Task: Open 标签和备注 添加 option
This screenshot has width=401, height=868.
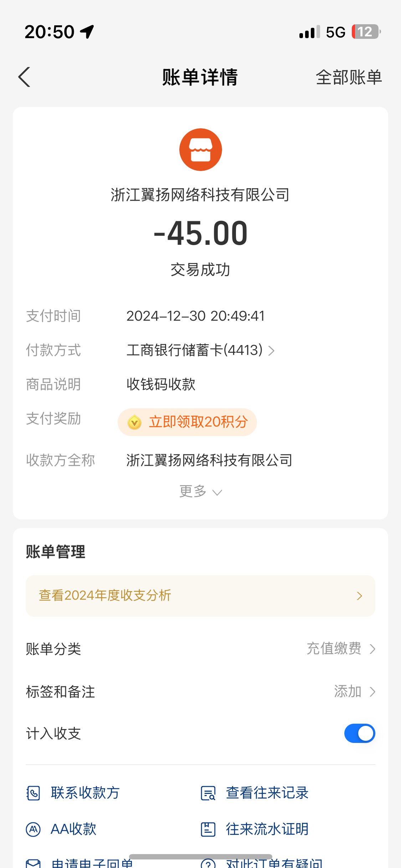Action: pyautogui.click(x=354, y=691)
